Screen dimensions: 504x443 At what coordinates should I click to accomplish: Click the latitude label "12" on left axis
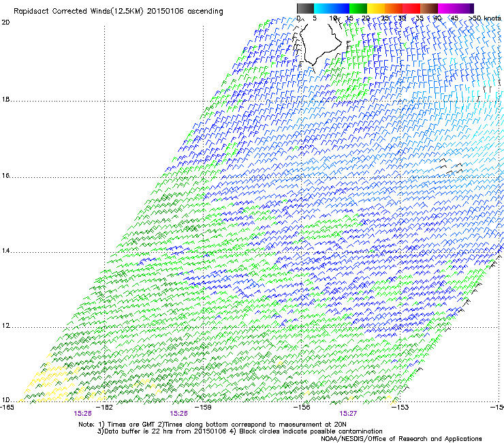pos(5,326)
